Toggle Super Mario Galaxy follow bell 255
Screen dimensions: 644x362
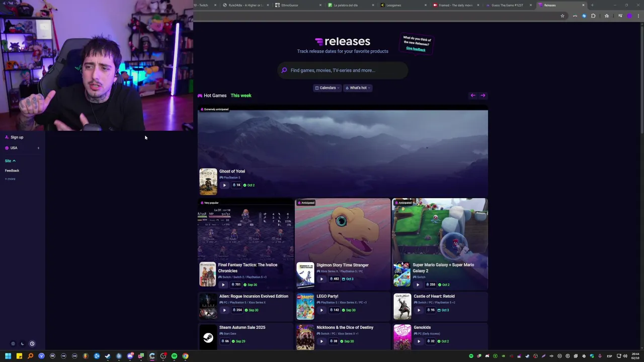click(x=430, y=285)
